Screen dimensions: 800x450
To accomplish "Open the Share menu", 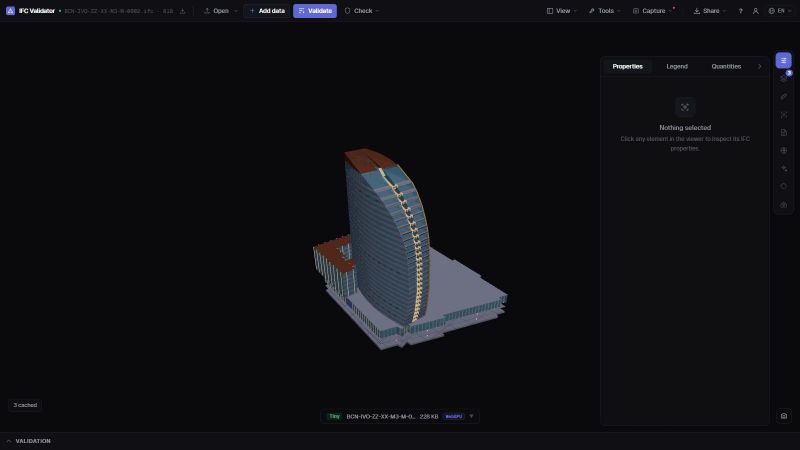I will click(x=710, y=11).
